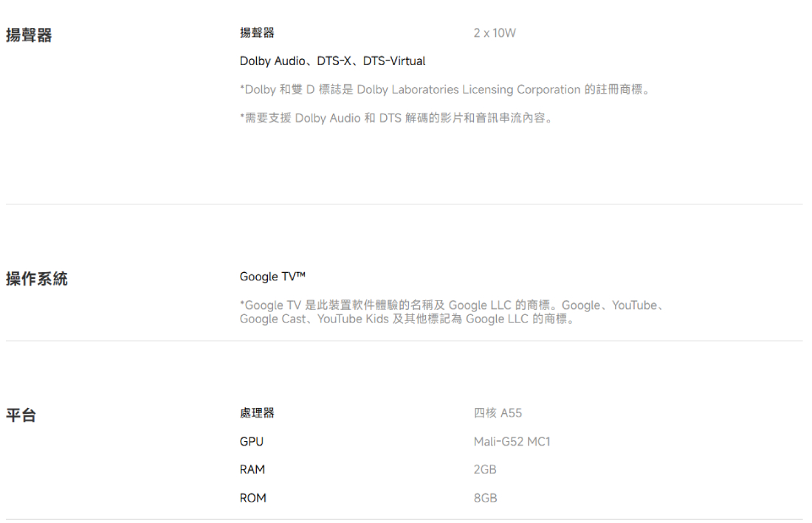Select the 2 x 10W speaker value
812x523 pixels.
pos(495,33)
